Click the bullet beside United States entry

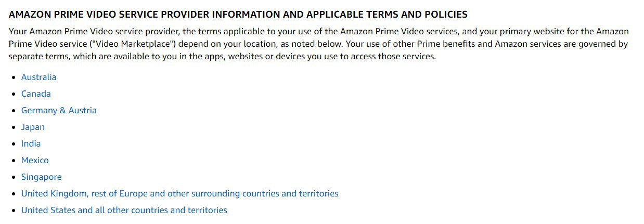tap(14, 210)
